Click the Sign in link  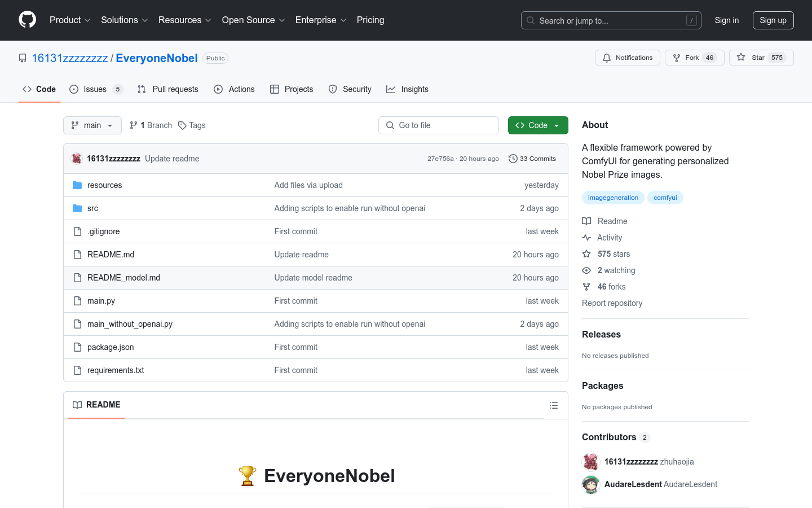pyautogui.click(x=727, y=20)
